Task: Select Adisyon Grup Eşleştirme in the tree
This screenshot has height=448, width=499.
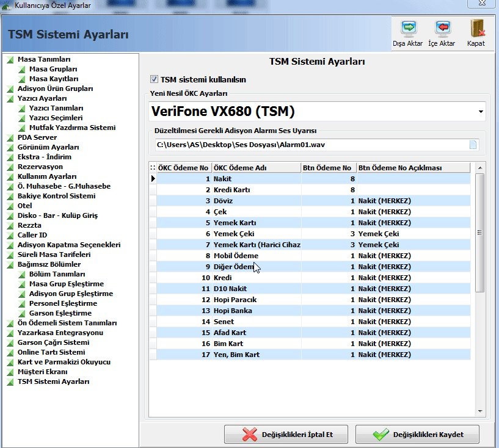Action: coord(71,294)
